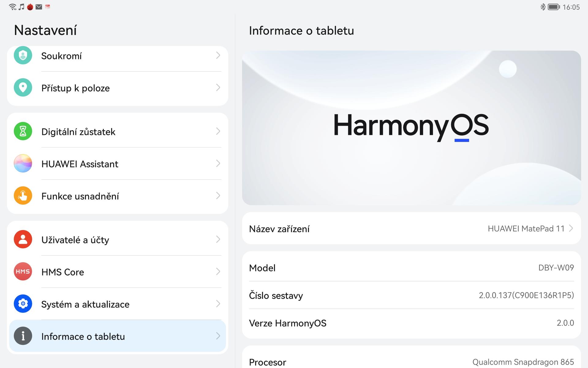
Task: Tap the Systém a aktualizace gear icon
Action: pyautogui.click(x=23, y=304)
